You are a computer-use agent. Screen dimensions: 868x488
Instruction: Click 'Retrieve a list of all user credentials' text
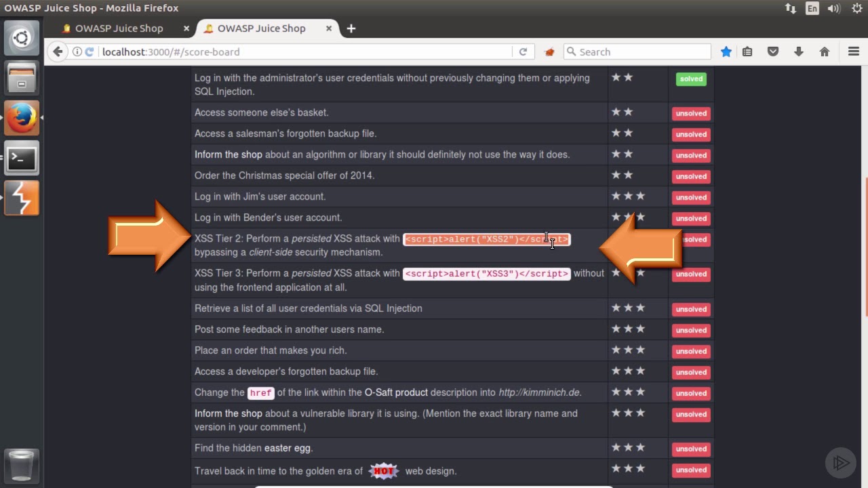[x=309, y=308]
